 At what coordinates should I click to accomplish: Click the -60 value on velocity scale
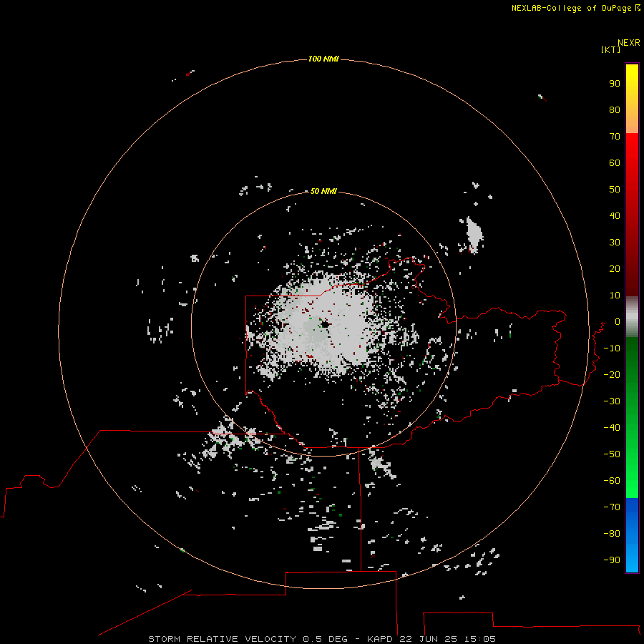pyautogui.click(x=612, y=481)
